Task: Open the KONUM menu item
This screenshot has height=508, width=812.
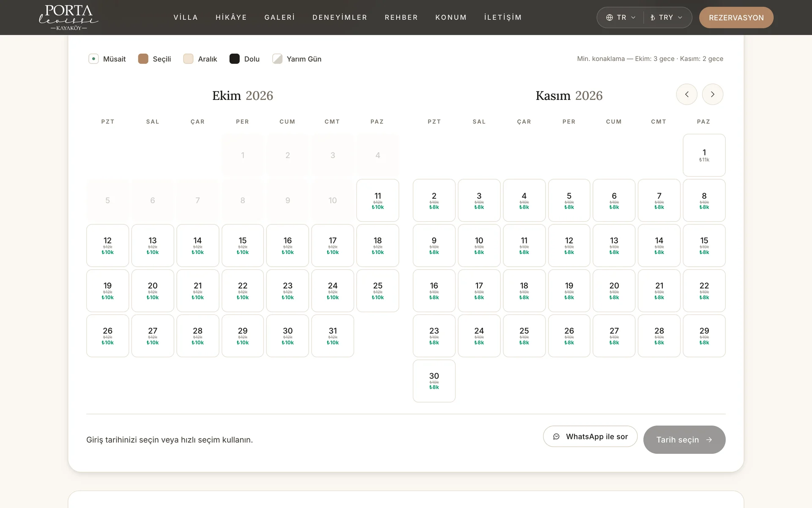Action: point(451,17)
